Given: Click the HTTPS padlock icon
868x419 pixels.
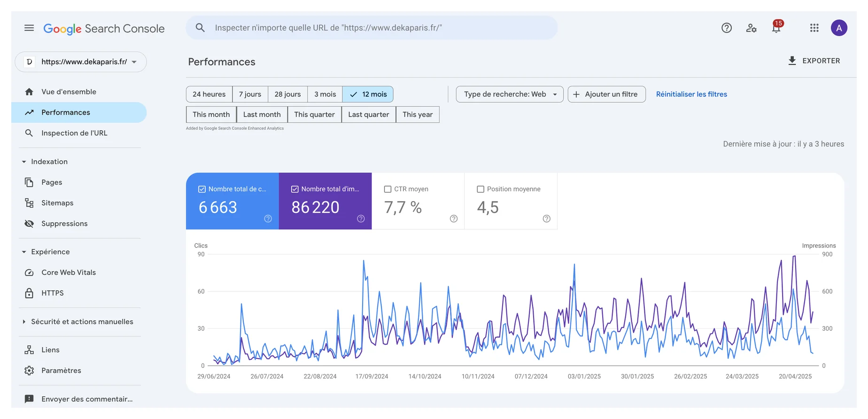Looking at the screenshot, I should [29, 293].
